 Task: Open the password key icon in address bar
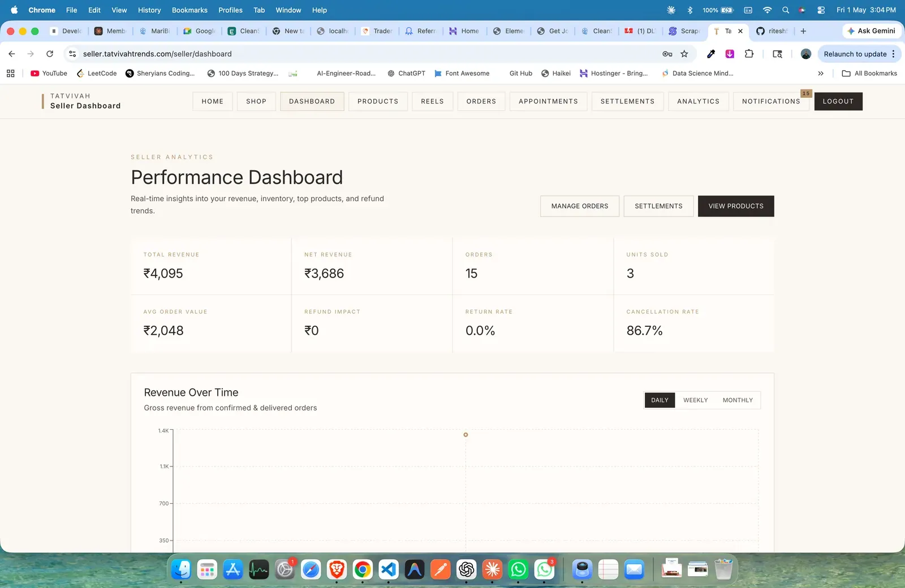coord(667,54)
